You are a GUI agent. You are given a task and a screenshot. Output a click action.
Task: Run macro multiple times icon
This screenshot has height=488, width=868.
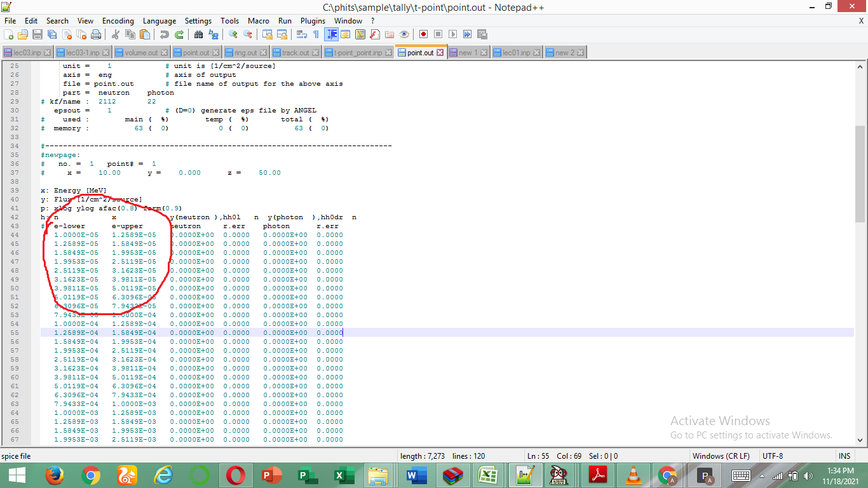468,34
